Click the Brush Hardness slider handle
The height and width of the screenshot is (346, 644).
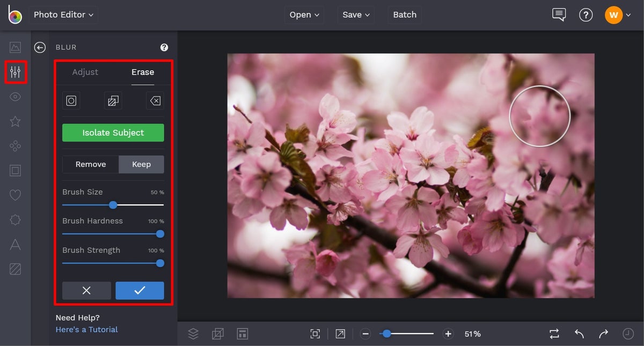(x=160, y=234)
